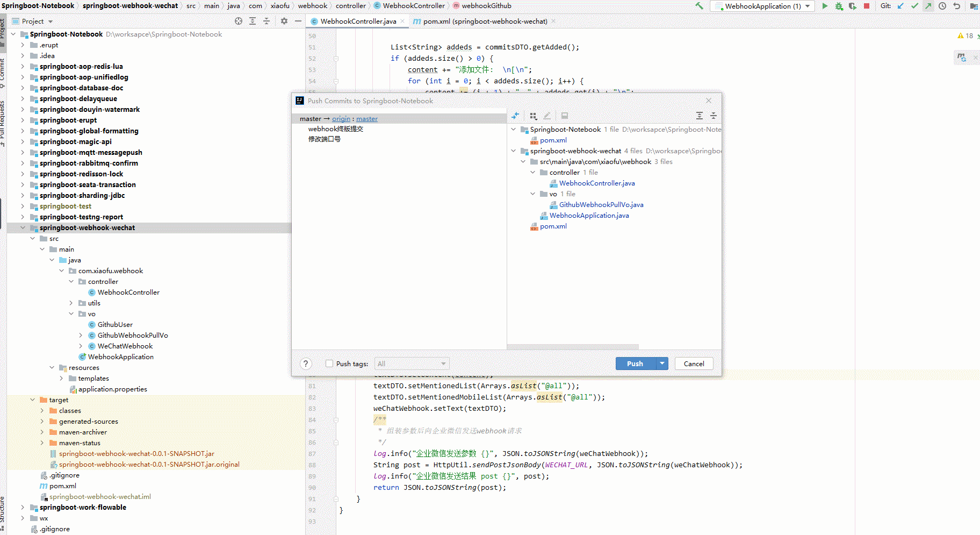The width and height of the screenshot is (980, 535).
Task: Open the WebhookApplication run configuration dropdown
Action: [x=808, y=6]
